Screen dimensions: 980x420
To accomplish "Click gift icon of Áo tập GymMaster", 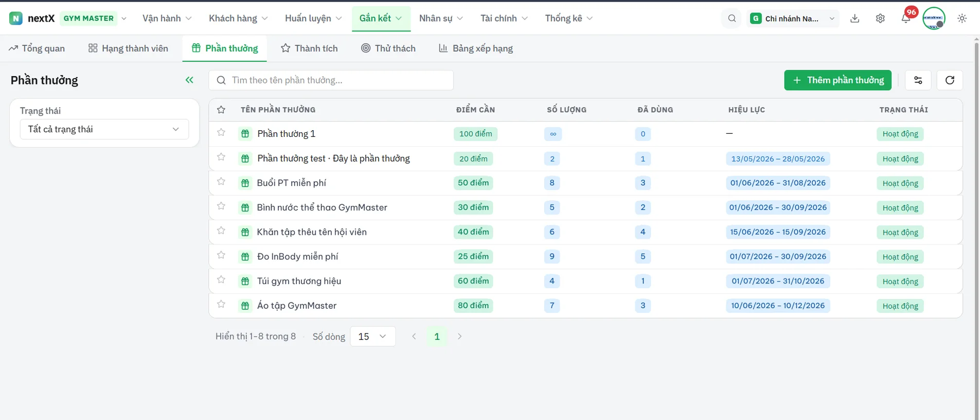I will pos(245,306).
